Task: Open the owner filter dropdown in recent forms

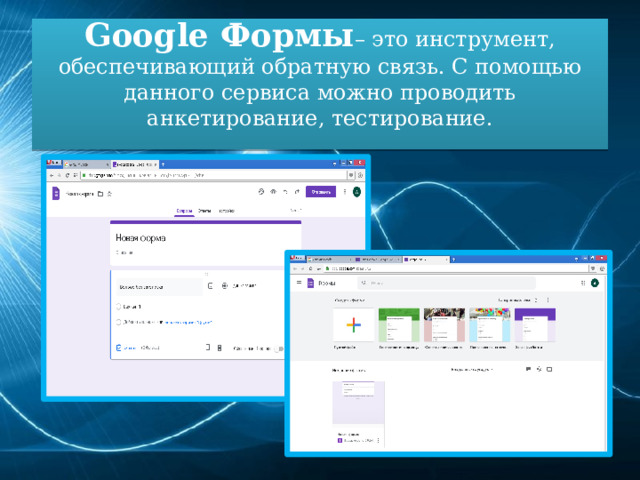Action: (x=472, y=370)
